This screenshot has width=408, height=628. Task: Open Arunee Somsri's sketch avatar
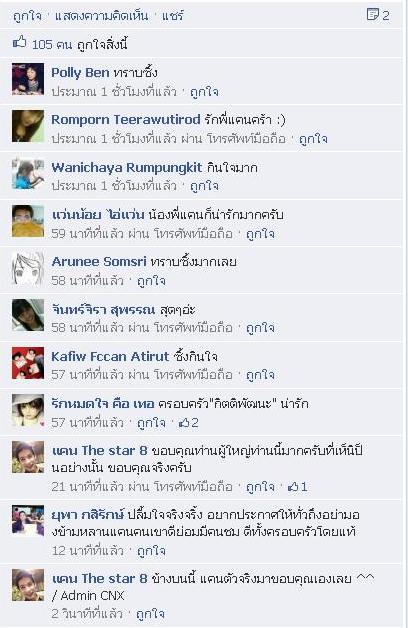(x=28, y=268)
